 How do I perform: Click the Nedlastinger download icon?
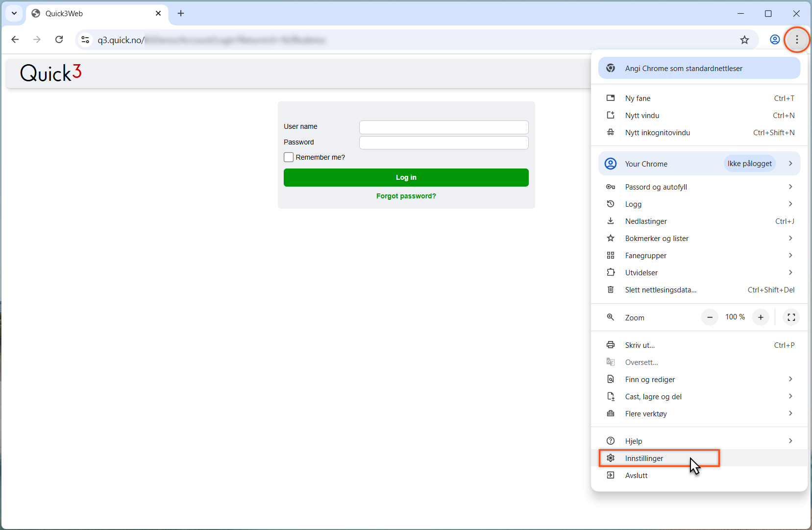pos(611,221)
